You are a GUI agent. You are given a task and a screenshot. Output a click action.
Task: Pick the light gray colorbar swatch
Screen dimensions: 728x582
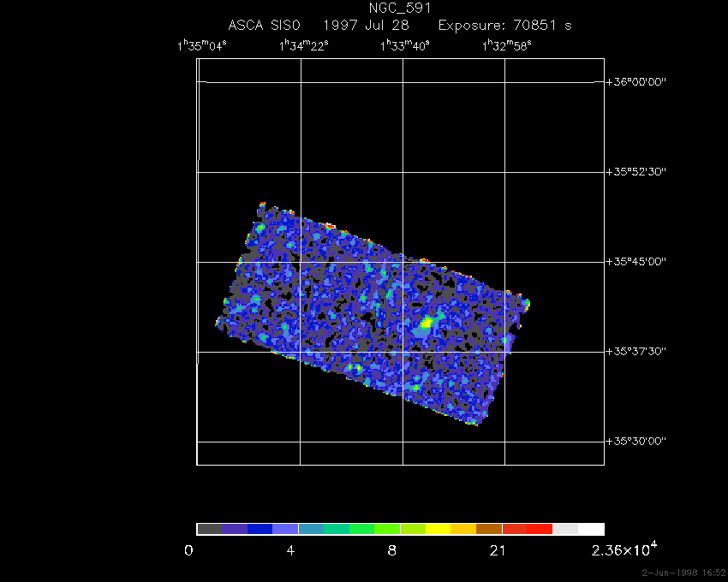565,529
